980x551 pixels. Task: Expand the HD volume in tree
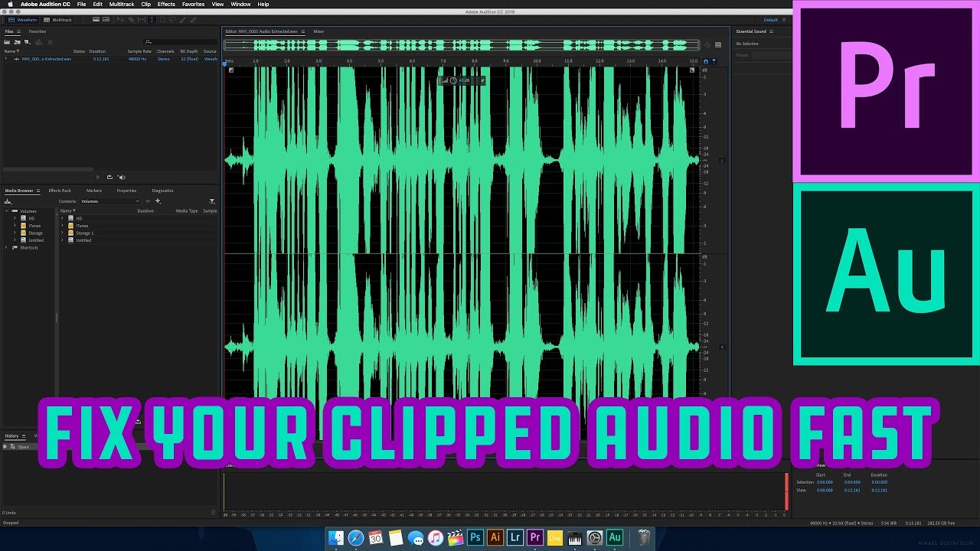[x=15, y=218]
